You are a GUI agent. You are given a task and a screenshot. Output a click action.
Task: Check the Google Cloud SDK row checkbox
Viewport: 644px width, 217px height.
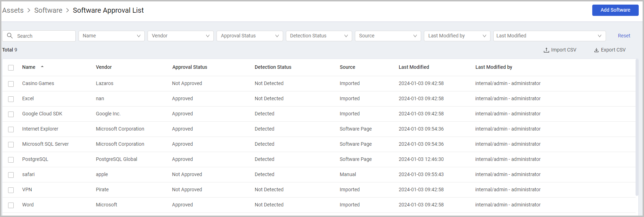pyautogui.click(x=11, y=114)
